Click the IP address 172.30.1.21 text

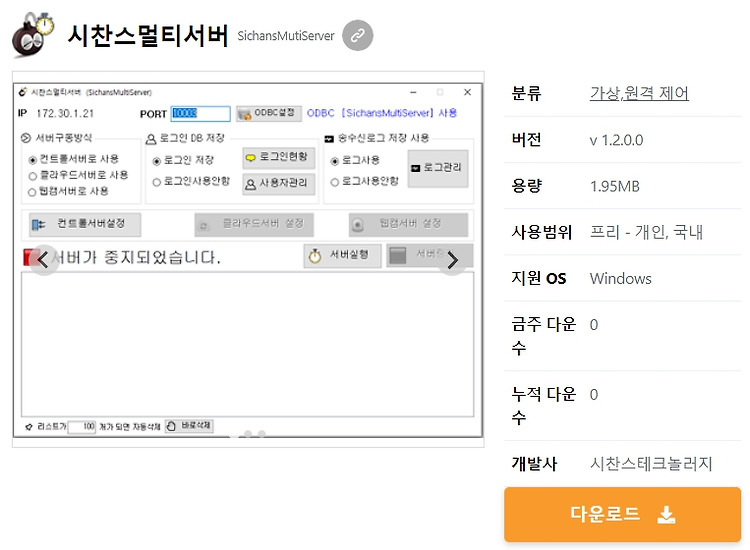(x=65, y=113)
